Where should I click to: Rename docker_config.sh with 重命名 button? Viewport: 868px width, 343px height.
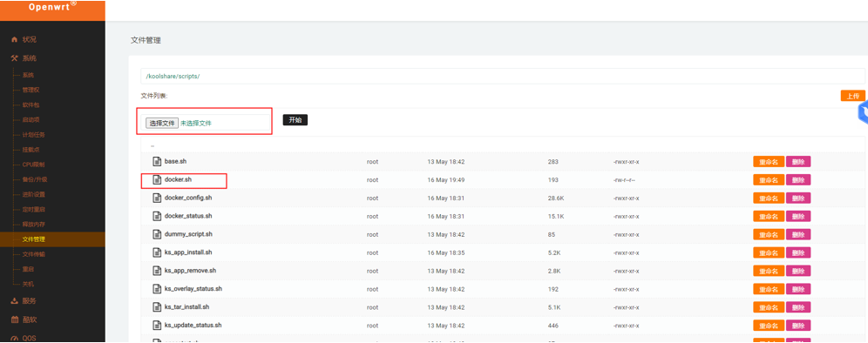tap(769, 198)
